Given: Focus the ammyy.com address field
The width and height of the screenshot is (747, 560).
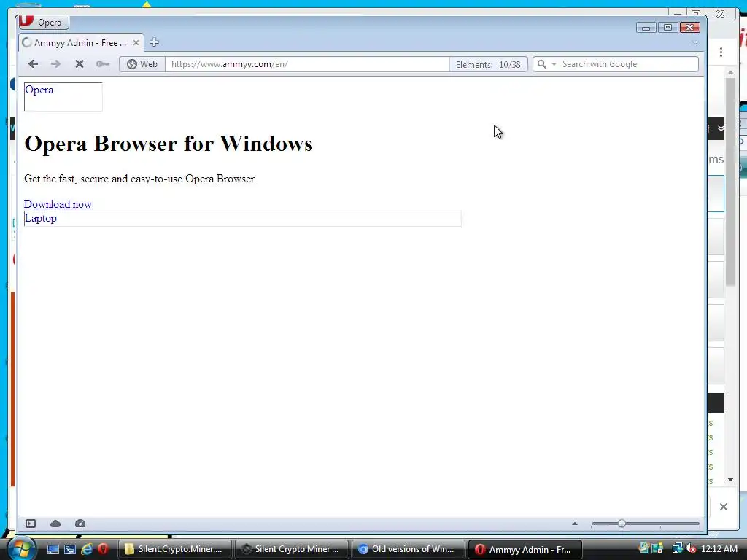Looking at the screenshot, I should (x=307, y=64).
